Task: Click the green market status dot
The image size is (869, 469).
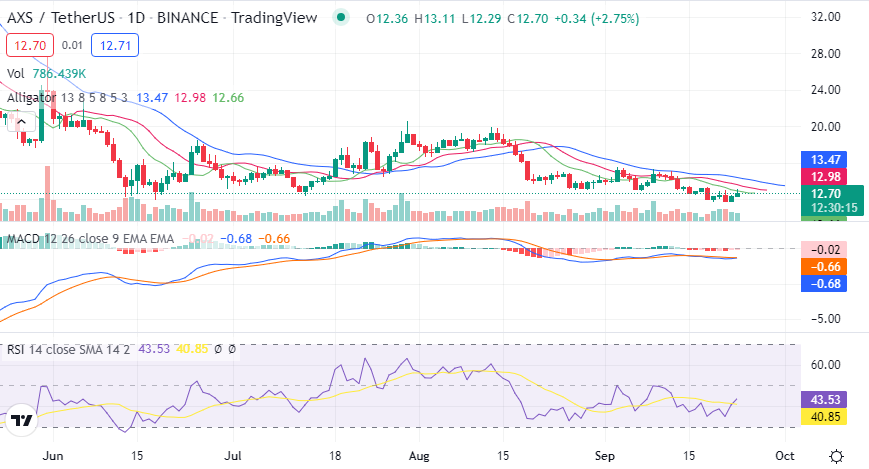Action: (x=341, y=18)
